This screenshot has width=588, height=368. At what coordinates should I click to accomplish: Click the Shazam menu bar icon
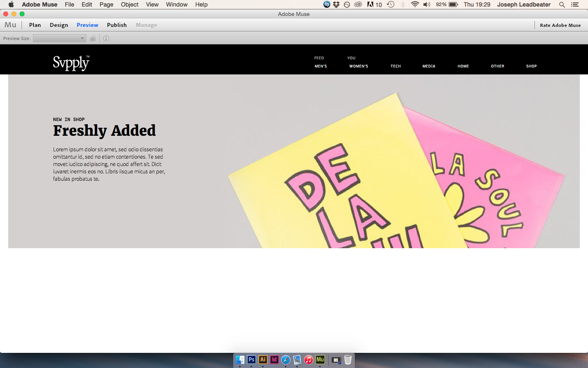point(327,4)
